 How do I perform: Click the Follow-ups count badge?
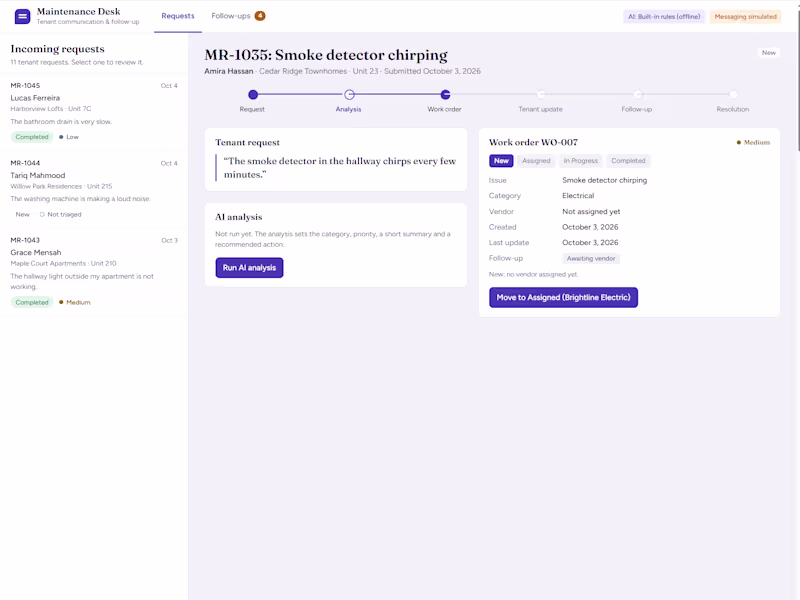click(260, 16)
